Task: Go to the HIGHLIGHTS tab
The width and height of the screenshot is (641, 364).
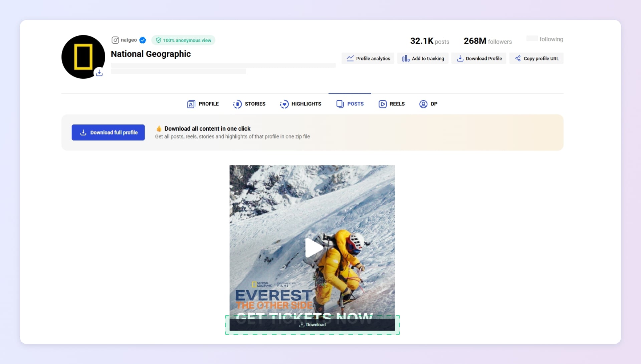Action: click(300, 104)
